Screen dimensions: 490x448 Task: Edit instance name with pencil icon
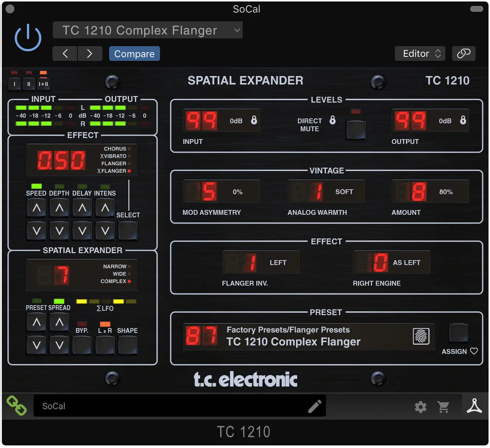(x=314, y=407)
